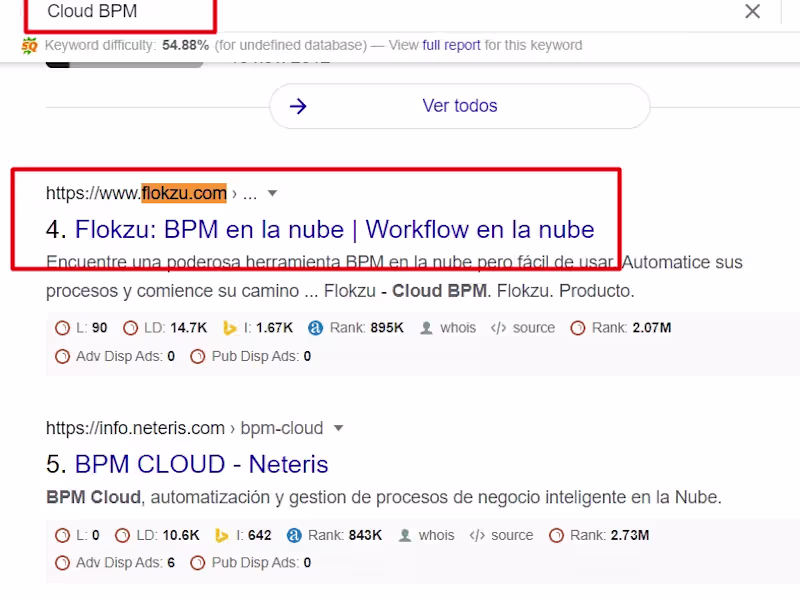Open BPM CLOUD - Neteris result
Image resolution: width=800 pixels, height=600 pixels.
[202, 464]
